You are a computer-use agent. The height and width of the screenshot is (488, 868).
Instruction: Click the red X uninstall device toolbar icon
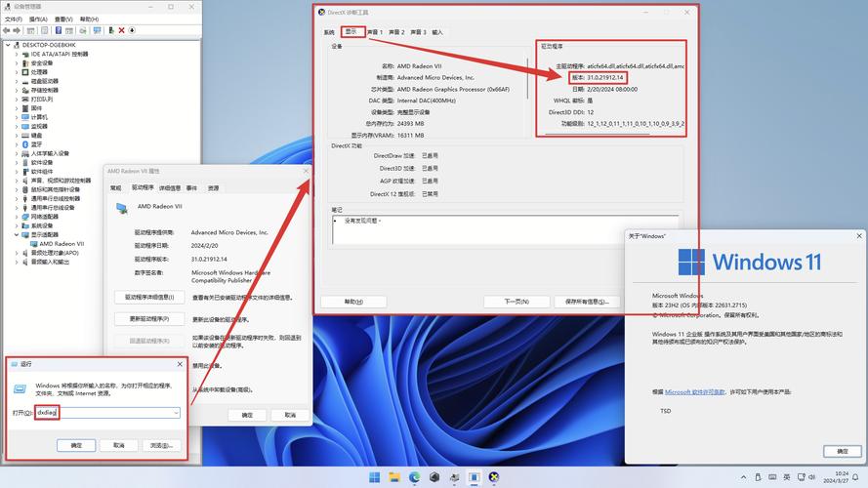pyautogui.click(x=121, y=30)
